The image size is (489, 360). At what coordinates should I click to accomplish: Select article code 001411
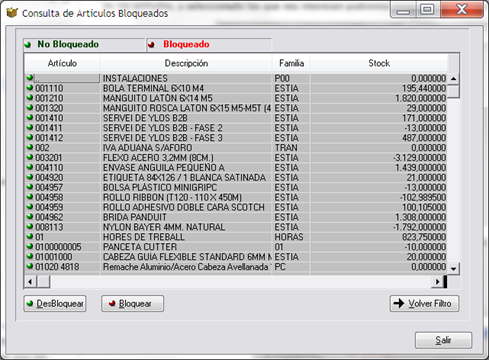pyautogui.click(x=49, y=128)
